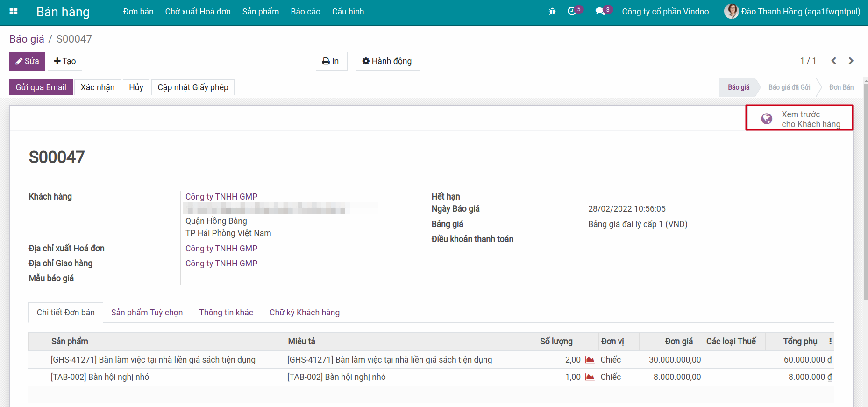868x407 pixels.
Task: Click the Xác nhận button
Action: point(98,87)
